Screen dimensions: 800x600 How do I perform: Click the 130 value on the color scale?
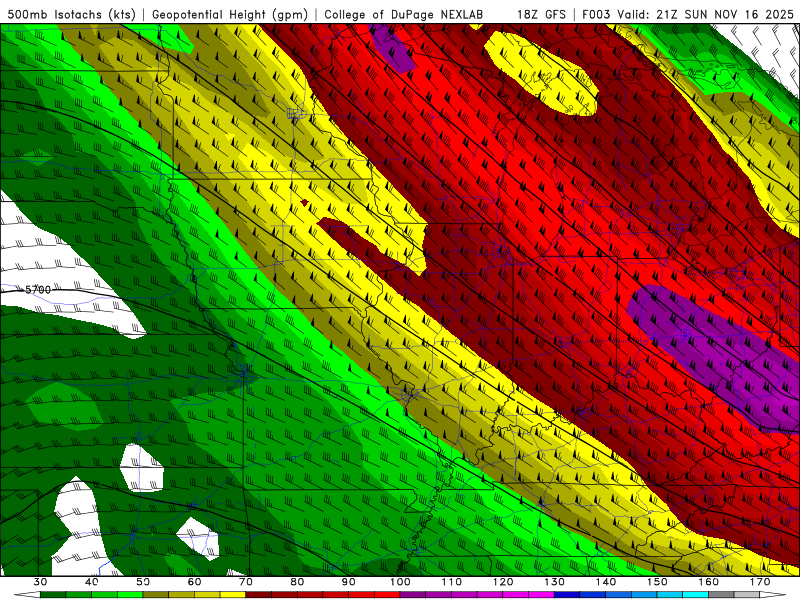coord(554,582)
